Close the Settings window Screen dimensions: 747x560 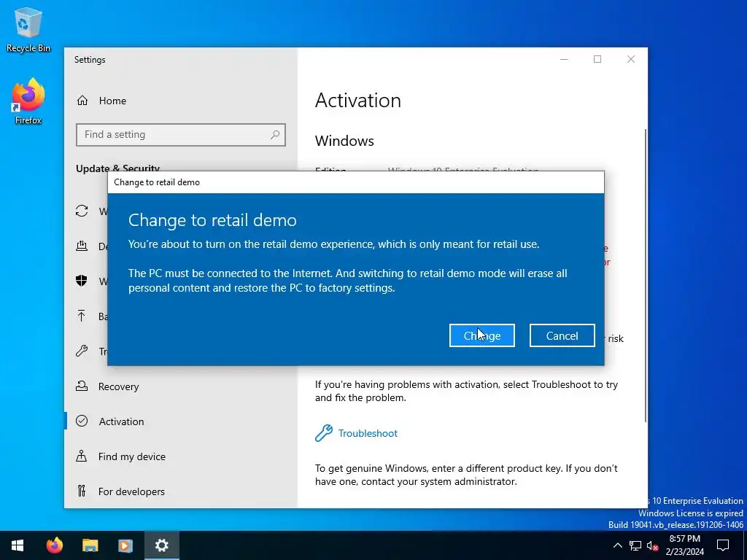(631, 60)
